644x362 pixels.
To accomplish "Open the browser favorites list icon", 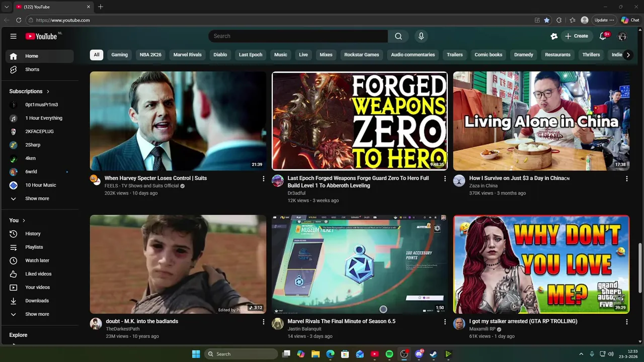I will [573, 20].
